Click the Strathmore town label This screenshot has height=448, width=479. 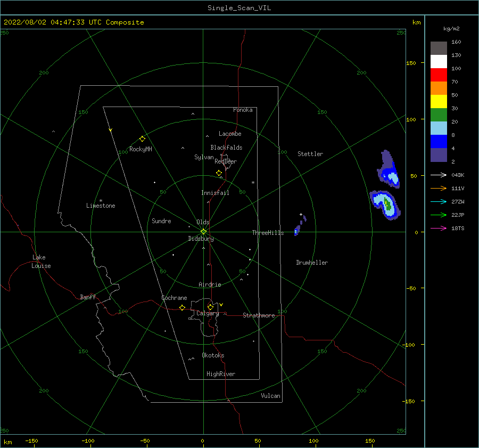click(x=259, y=315)
